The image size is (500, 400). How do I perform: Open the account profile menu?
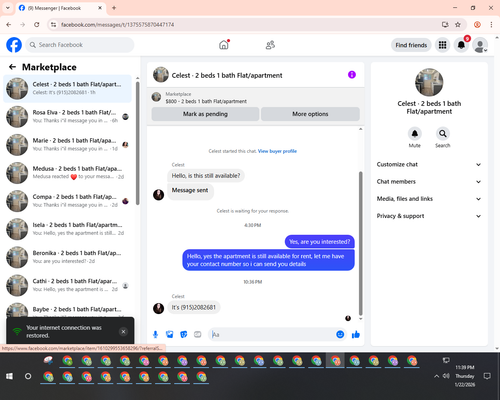tap(480, 45)
